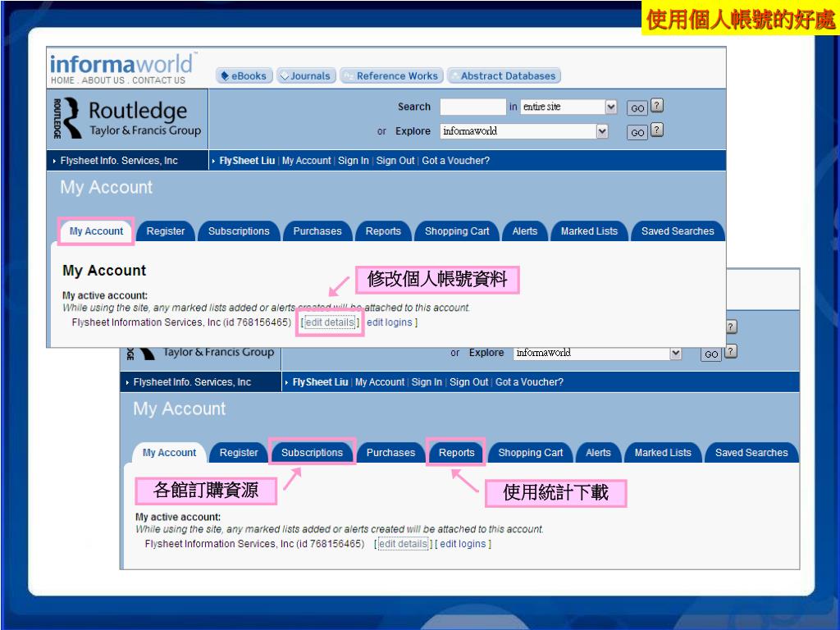Select Purchases tab in top window
This screenshot has height=630, width=840.
click(317, 231)
